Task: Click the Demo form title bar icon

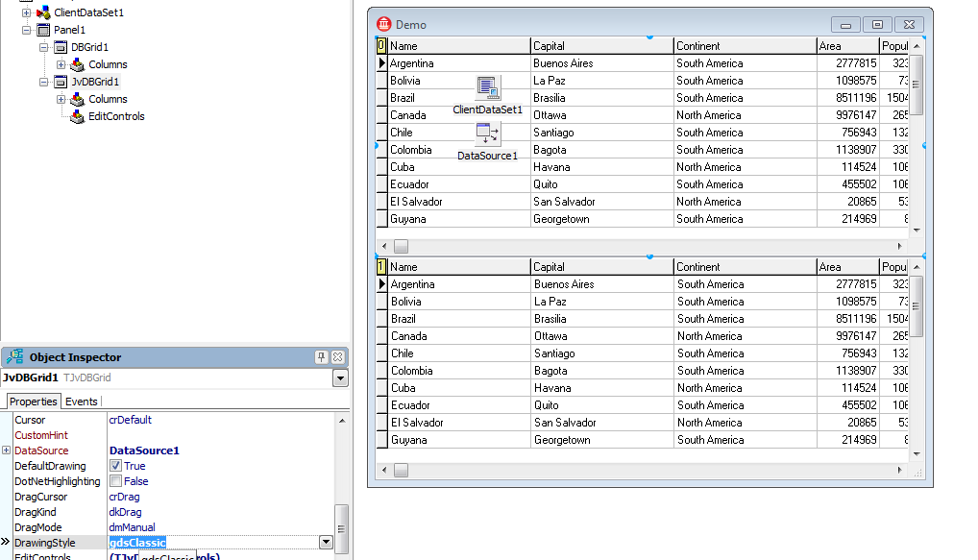Action: 384,24
